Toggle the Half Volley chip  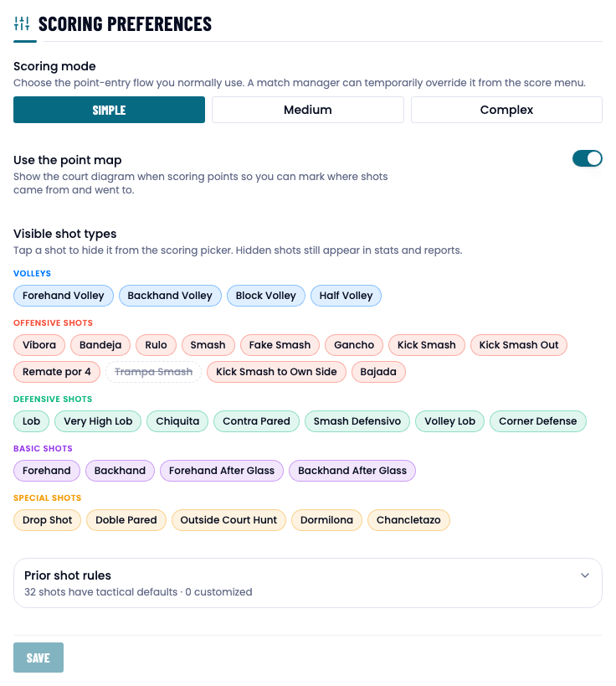coord(346,296)
